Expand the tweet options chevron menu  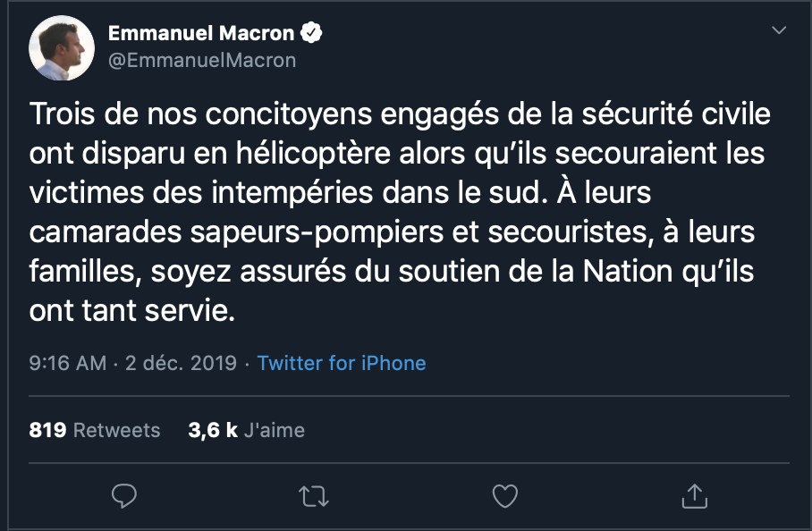[777, 31]
